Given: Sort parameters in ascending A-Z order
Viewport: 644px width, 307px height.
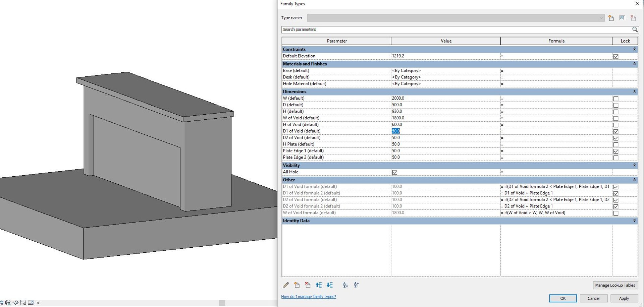Looking at the screenshot, I should pos(345,285).
